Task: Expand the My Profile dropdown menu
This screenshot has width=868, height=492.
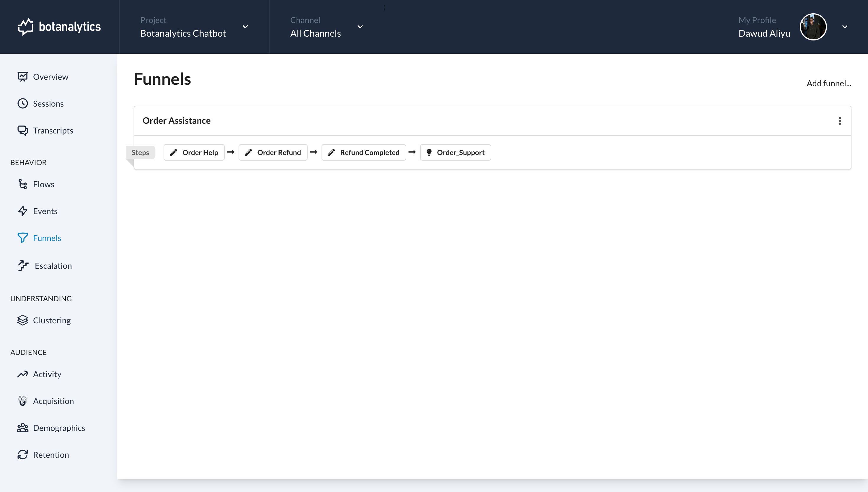Action: [x=845, y=27]
